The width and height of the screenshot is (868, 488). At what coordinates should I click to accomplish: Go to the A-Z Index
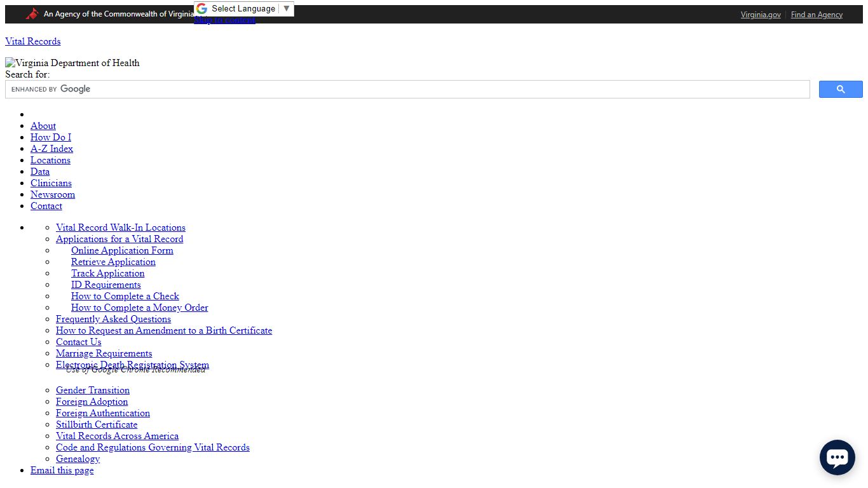51,149
